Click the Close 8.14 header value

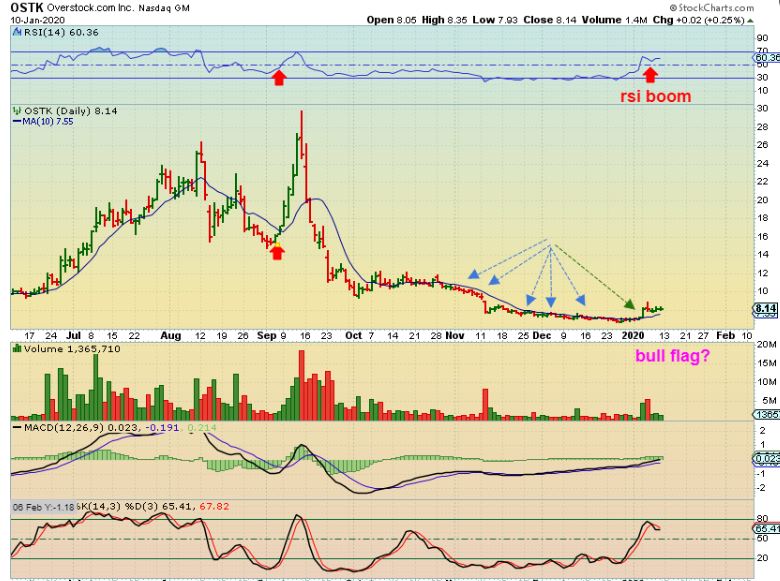pyautogui.click(x=550, y=20)
